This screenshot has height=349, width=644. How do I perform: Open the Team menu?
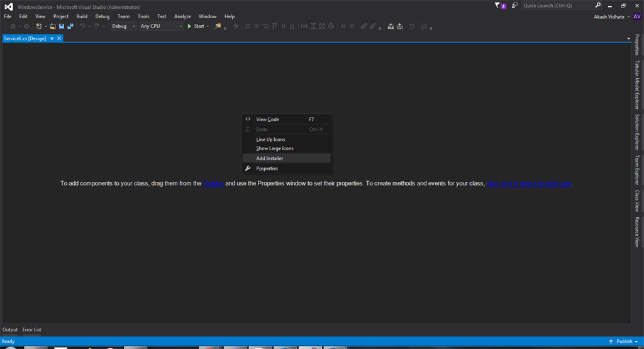click(x=123, y=16)
